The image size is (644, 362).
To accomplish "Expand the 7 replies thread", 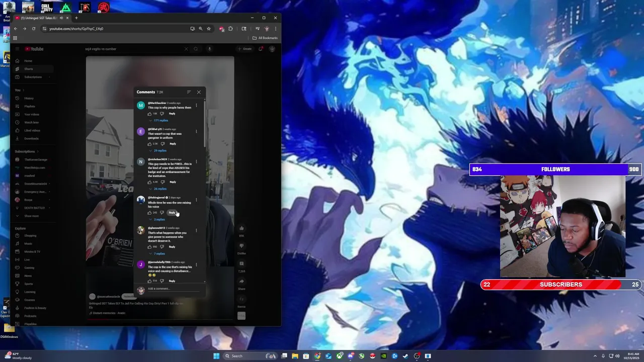I will (157, 254).
